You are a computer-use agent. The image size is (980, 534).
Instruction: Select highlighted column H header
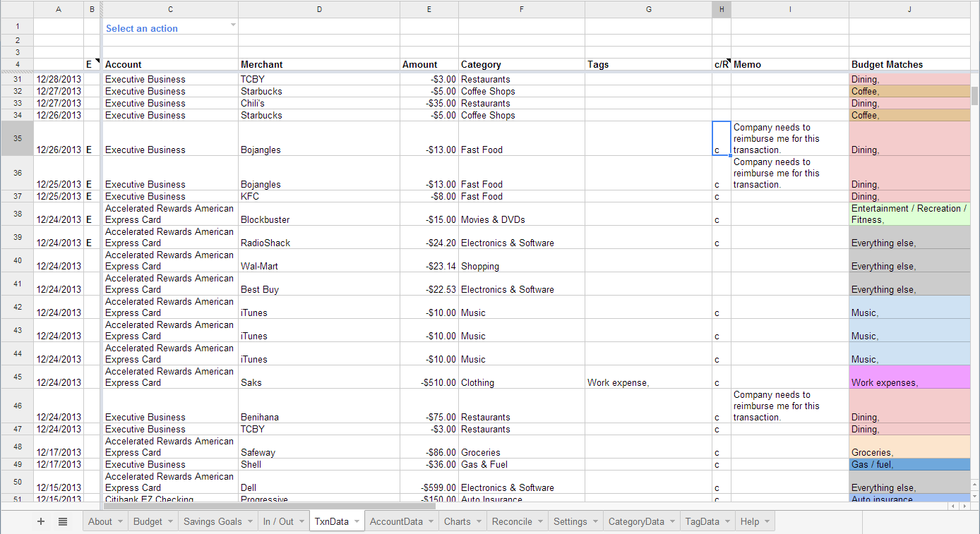pyautogui.click(x=722, y=9)
